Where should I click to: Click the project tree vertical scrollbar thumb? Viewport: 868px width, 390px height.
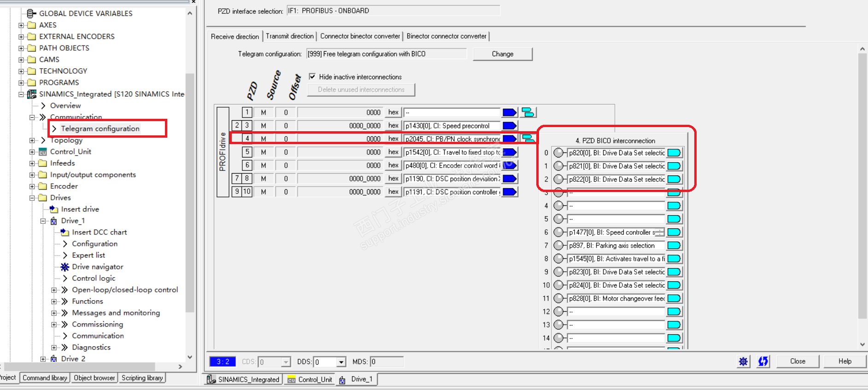[190, 193]
